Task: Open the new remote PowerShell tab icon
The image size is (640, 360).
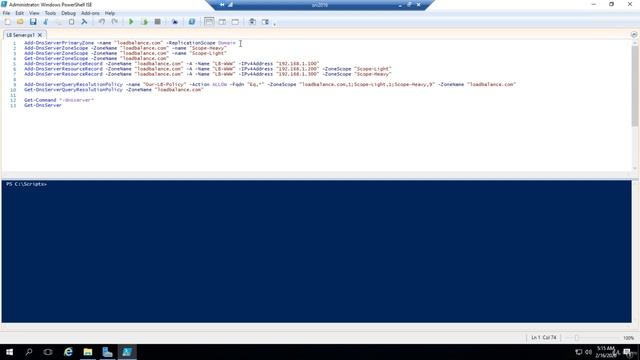Action: [175, 22]
